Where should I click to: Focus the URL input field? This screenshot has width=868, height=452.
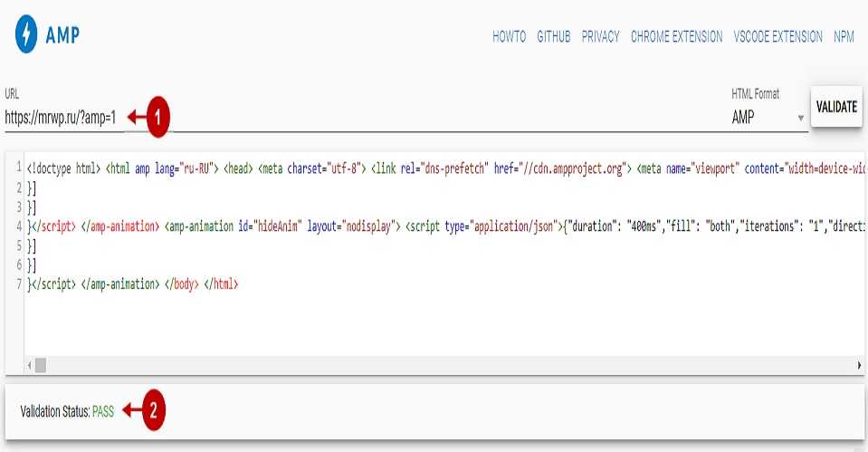[62, 118]
